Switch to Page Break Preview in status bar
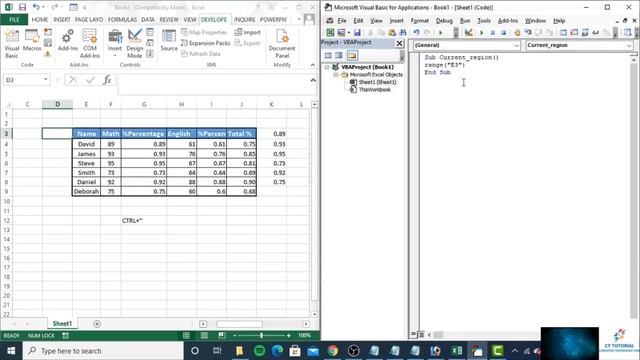640x360 pixels. [222, 336]
